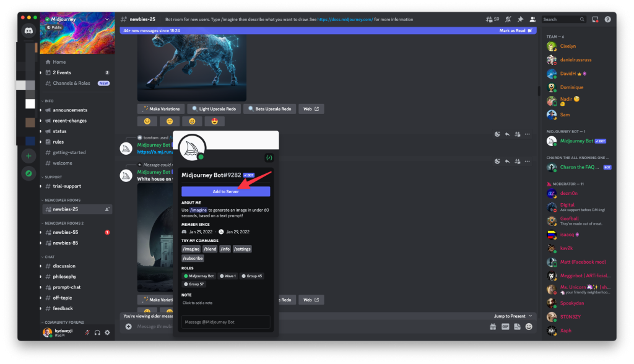634x364 pixels.
Task: Click the hash icon of the discussion channel
Action: (48, 266)
